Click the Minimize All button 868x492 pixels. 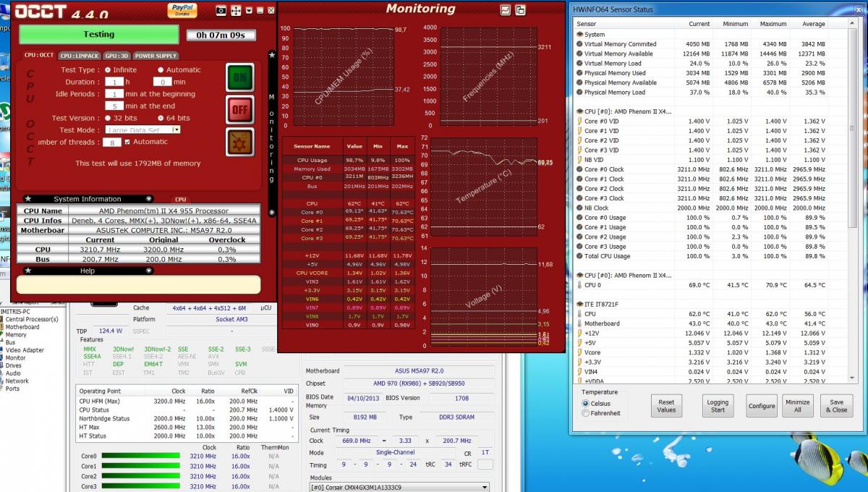(797, 406)
